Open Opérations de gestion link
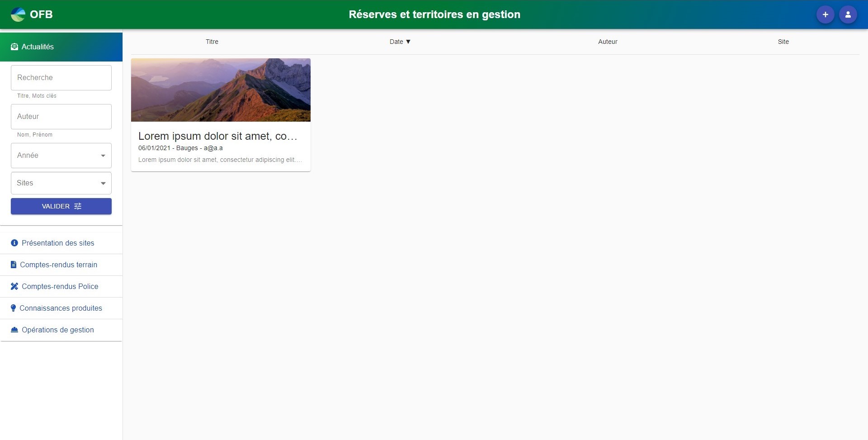 (x=58, y=330)
